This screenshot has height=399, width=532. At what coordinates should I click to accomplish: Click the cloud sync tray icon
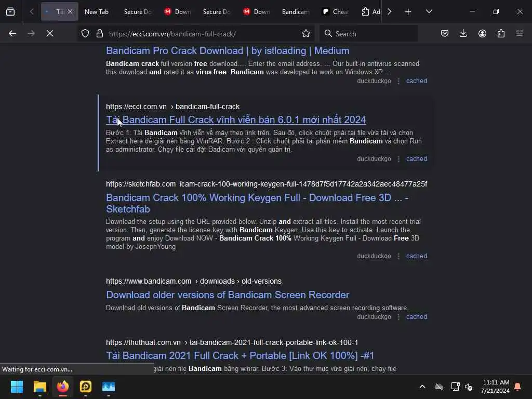pos(439,387)
